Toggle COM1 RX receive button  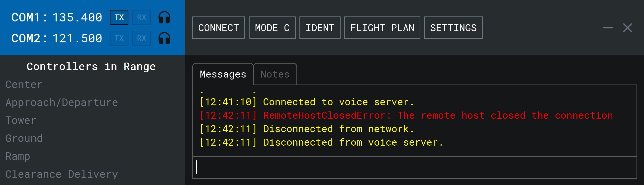click(141, 17)
